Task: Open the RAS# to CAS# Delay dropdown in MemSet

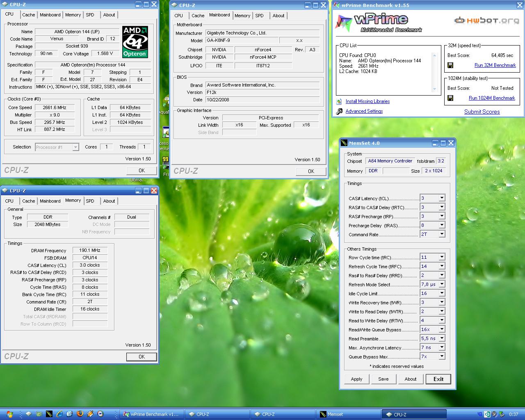Action: (442, 207)
